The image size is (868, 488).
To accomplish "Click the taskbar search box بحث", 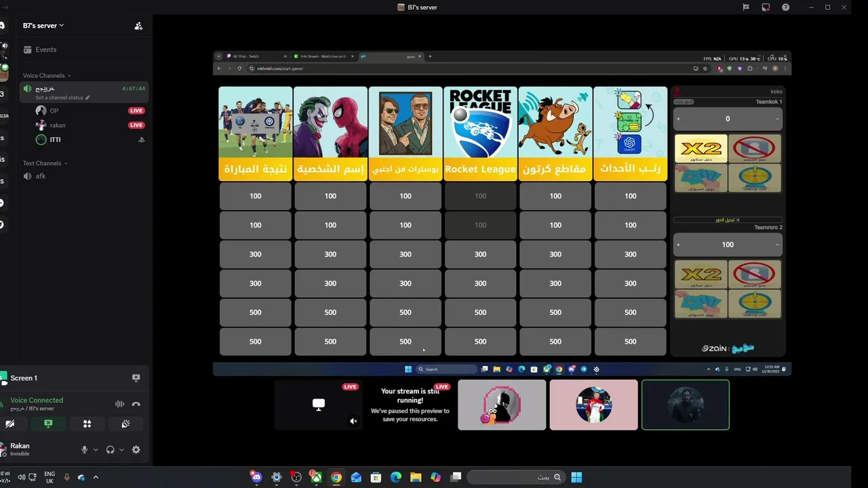I will (x=516, y=477).
